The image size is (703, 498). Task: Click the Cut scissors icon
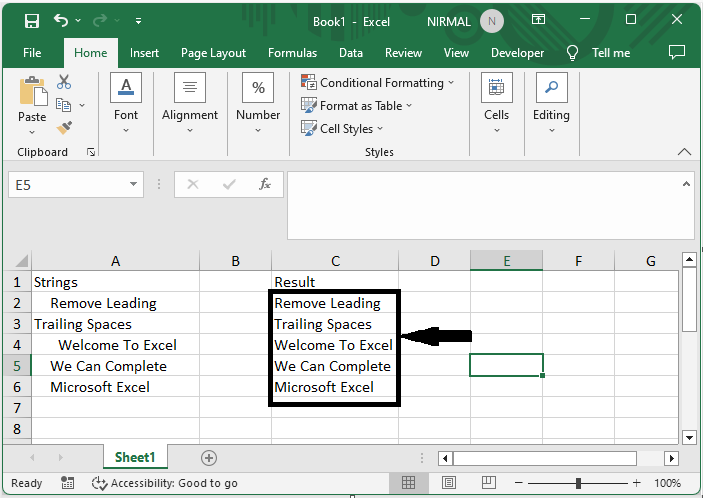tap(64, 82)
